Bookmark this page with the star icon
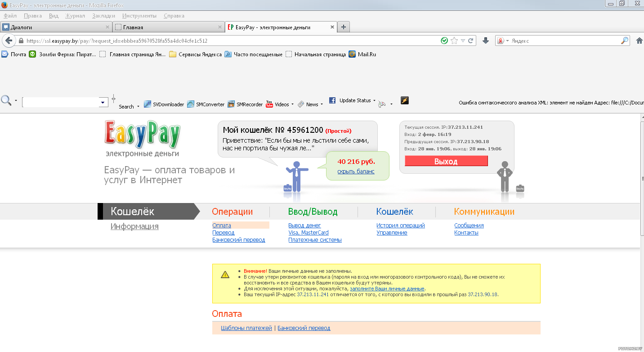The height and width of the screenshot is (352, 644). tap(454, 41)
